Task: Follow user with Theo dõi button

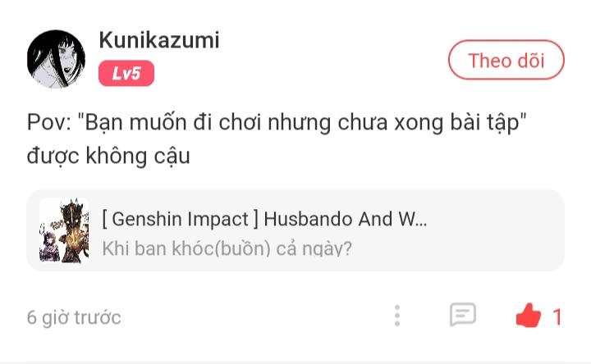Action: (506, 60)
